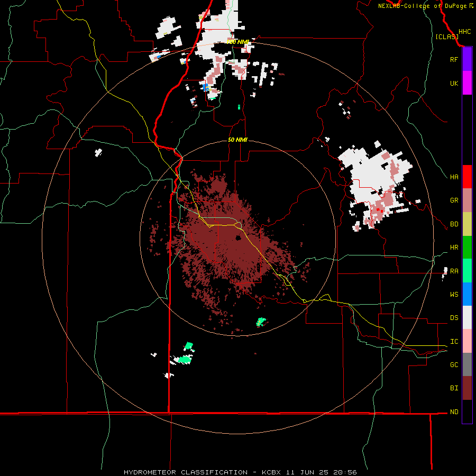Select the light pink IC legend swatch
476x476 pixels.
pos(467,341)
